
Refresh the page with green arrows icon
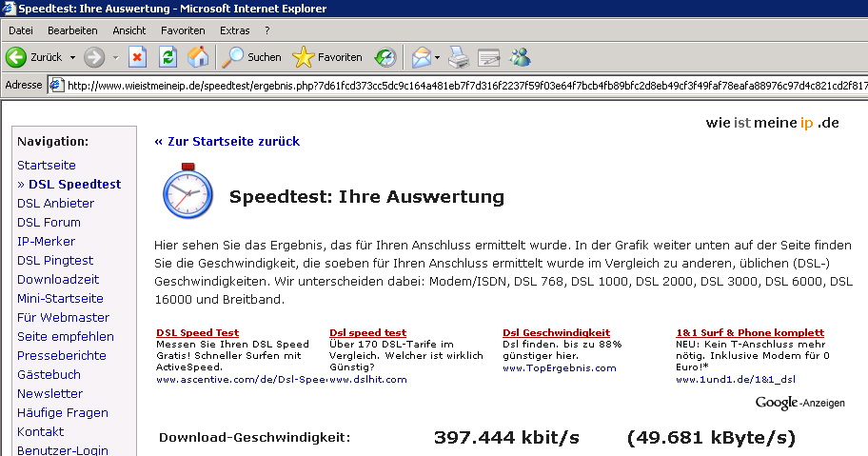coord(168,57)
